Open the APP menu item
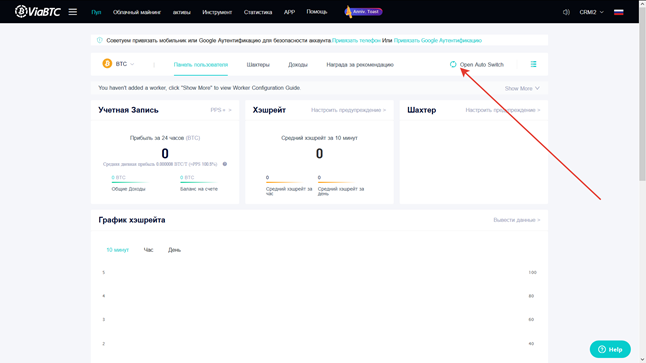This screenshot has width=646, height=363. tap(289, 12)
